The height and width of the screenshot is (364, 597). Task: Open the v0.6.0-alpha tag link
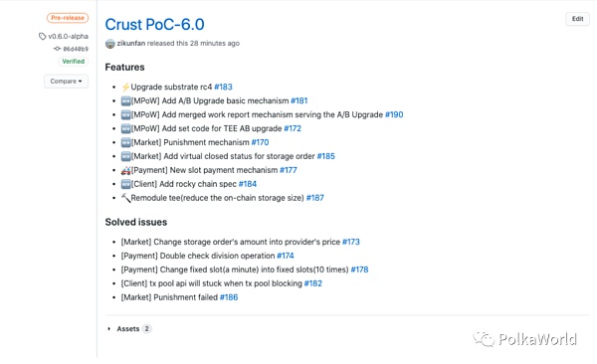(68, 36)
